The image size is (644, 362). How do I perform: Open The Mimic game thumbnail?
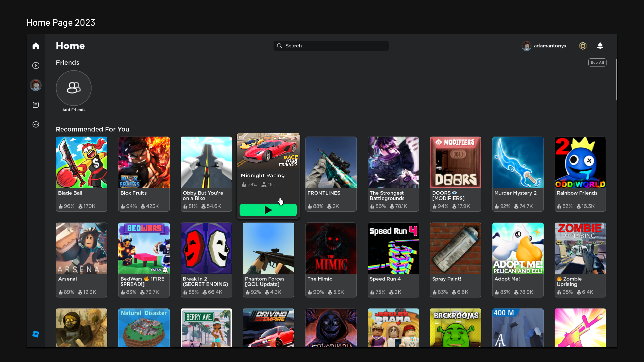coord(331,248)
